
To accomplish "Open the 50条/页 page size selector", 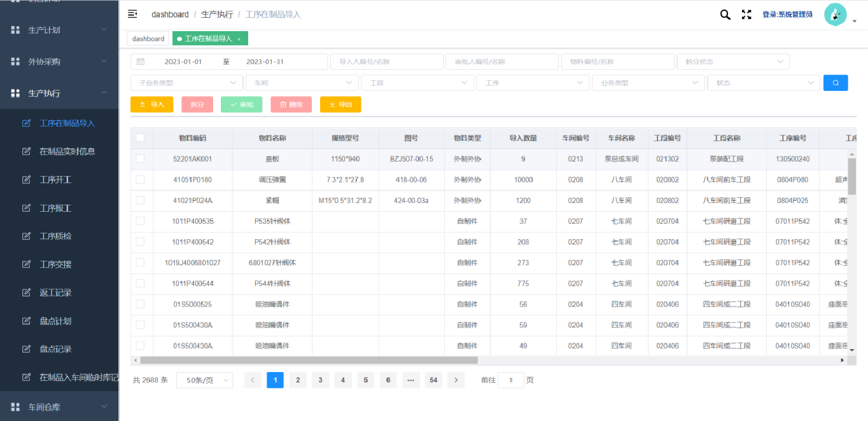I will [204, 380].
